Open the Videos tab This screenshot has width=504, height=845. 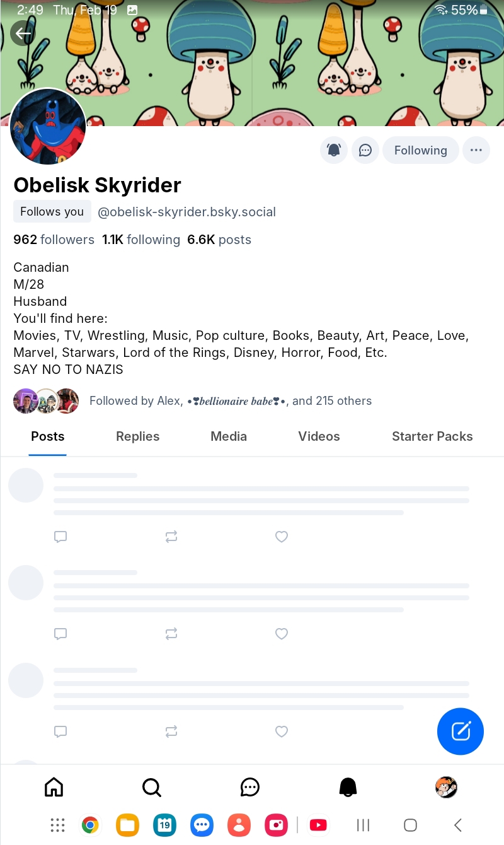(x=319, y=436)
